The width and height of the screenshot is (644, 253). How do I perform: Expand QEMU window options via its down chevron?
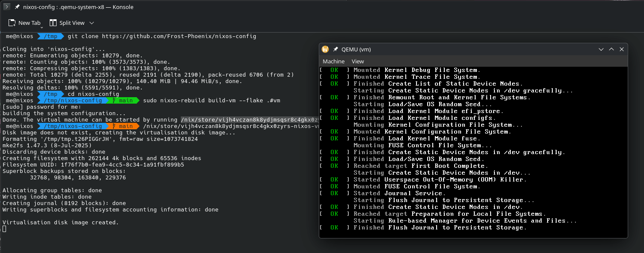(x=601, y=49)
